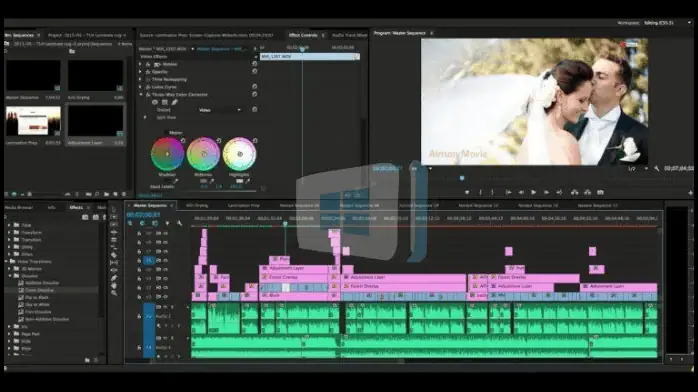Reset the Three-Way Color Corrector effect
698x392 pixels.
pyautogui.click(x=255, y=94)
